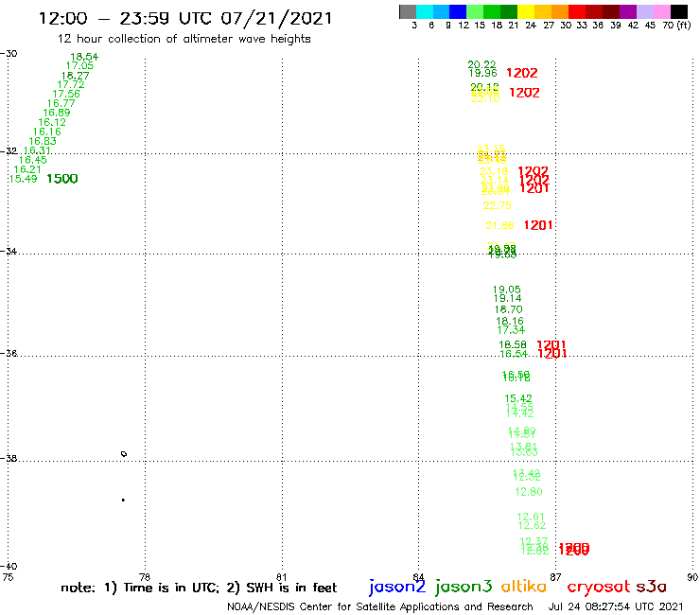Select the 16.21 reading
The height and width of the screenshot is (615, 700).
click(27, 169)
